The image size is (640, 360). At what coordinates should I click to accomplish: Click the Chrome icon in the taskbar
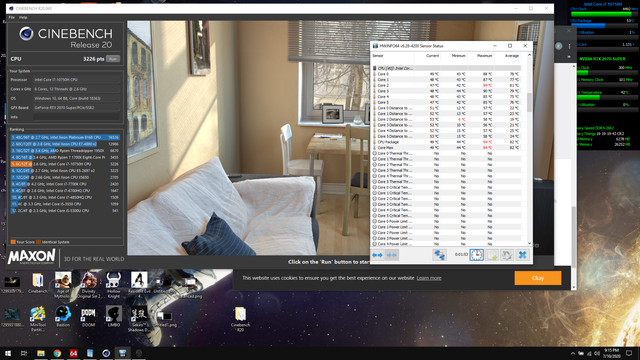[57, 353]
